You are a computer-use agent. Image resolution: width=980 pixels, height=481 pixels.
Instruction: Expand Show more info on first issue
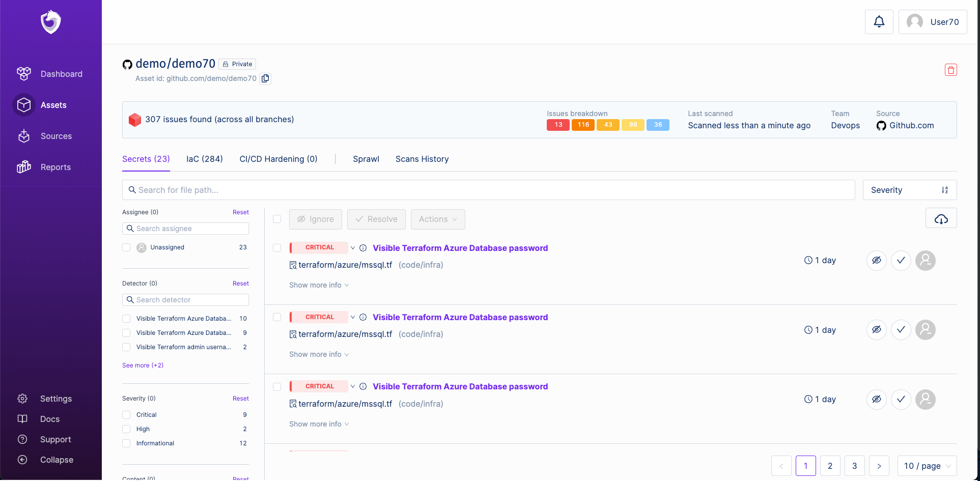tap(319, 285)
